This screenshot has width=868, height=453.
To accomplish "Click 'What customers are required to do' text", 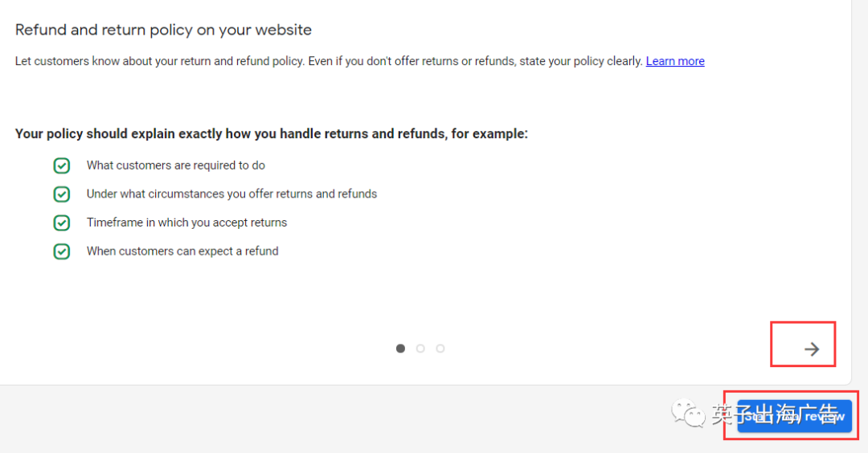I will click(175, 165).
